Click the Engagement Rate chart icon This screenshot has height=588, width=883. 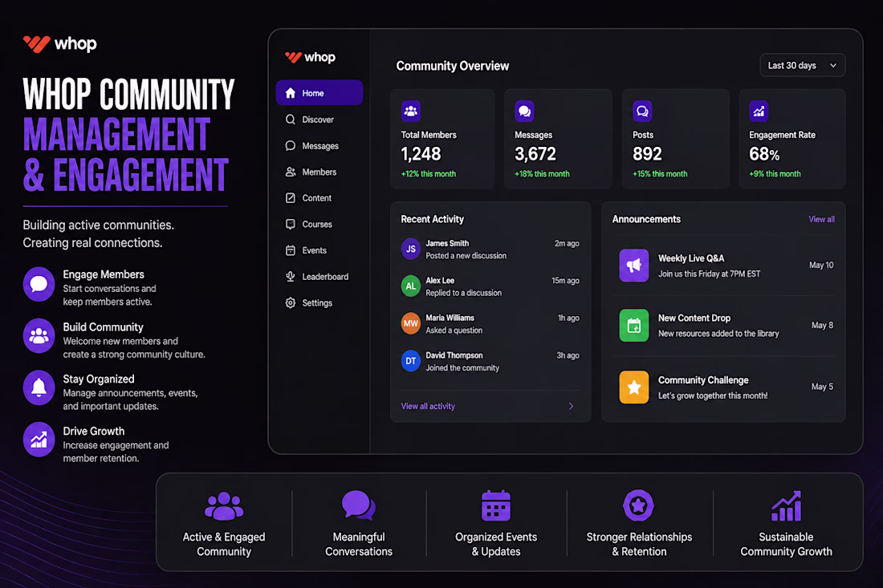tap(759, 111)
